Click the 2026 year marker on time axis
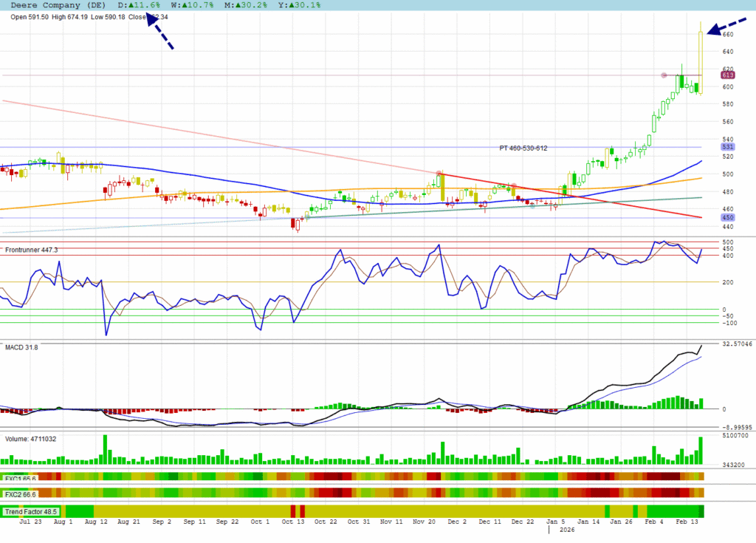The height and width of the screenshot is (543, 756). click(x=567, y=530)
